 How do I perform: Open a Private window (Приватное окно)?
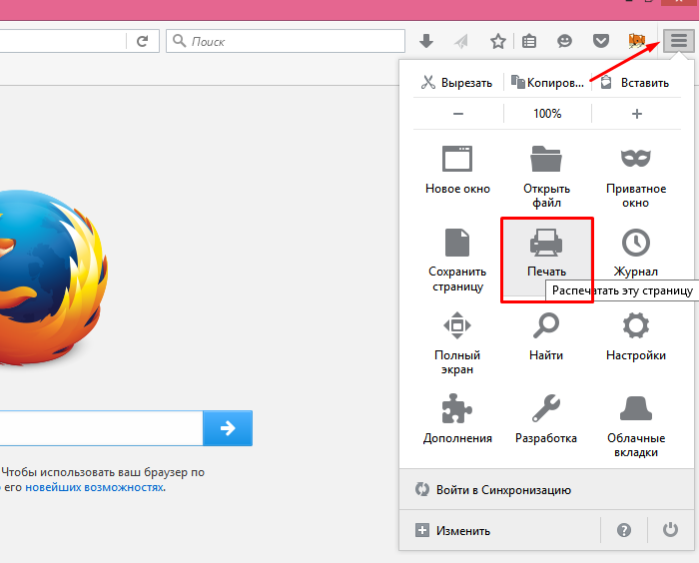pos(636,177)
